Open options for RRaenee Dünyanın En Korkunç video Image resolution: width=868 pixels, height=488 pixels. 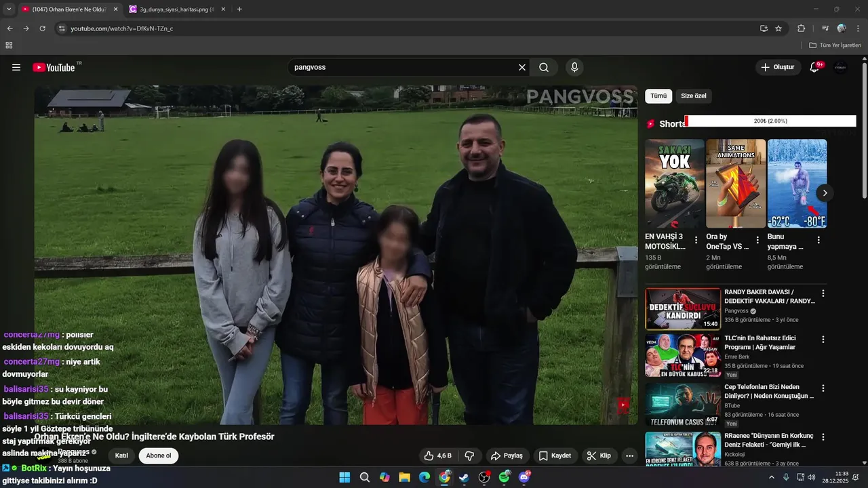(x=823, y=437)
